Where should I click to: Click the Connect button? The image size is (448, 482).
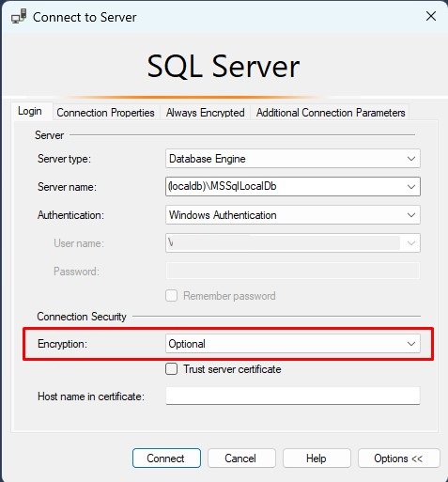click(x=166, y=459)
